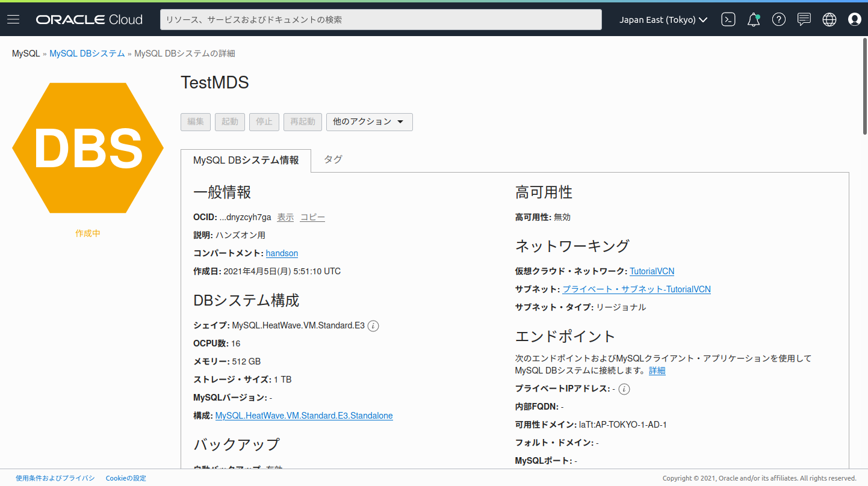The height and width of the screenshot is (486, 868).
Task: Open the MySQL.HeatWave.VM.Standard.E3.Standalone configuration link
Action: pos(304,416)
